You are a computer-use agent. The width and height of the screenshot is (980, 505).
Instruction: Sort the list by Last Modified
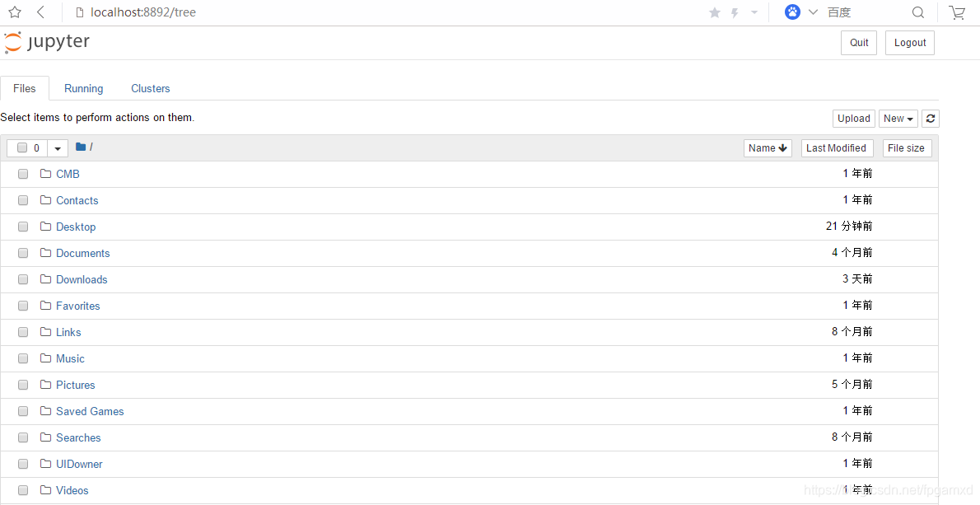click(837, 148)
